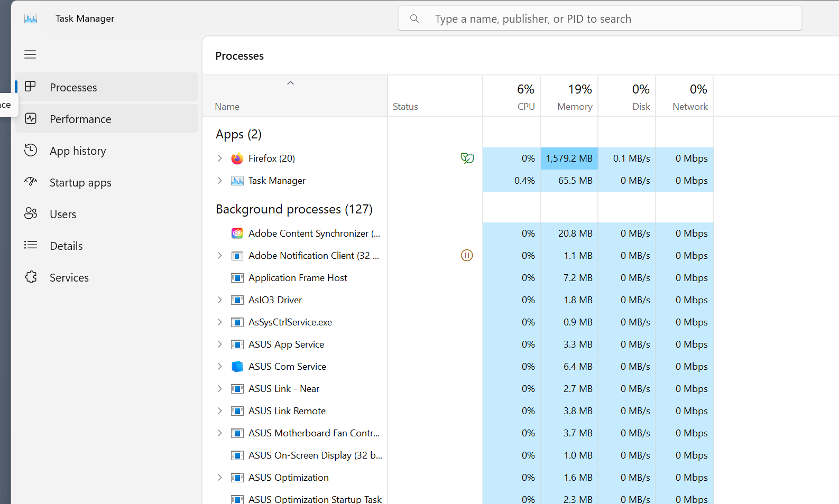
Task: Expand the AsIO3 Driver process
Action: (x=220, y=300)
